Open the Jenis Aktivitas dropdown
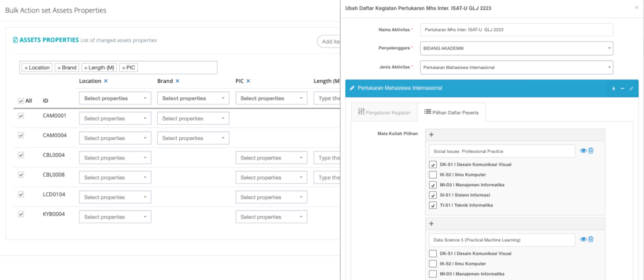The height and width of the screenshot is (280, 644). pyautogui.click(x=516, y=67)
